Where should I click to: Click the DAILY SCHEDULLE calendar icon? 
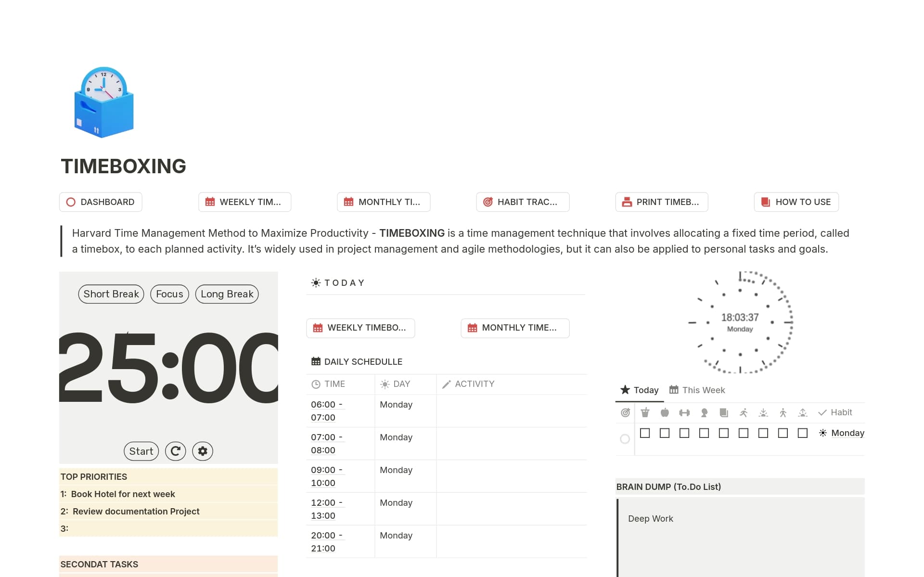[x=316, y=361]
